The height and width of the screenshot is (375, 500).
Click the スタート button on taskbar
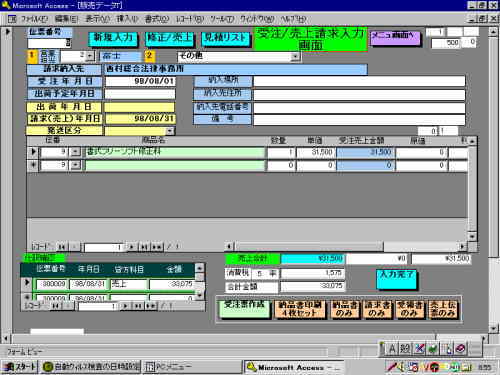[19, 367]
